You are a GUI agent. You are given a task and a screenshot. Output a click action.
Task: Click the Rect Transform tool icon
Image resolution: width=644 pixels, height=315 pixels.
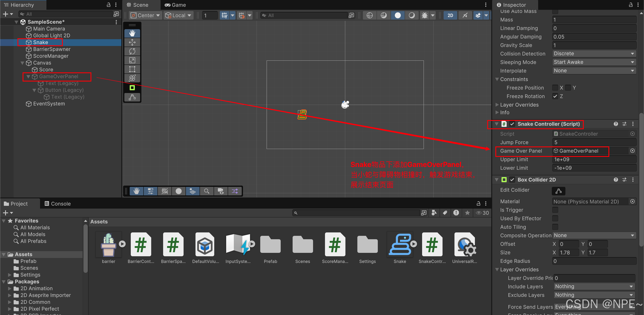pyautogui.click(x=133, y=69)
